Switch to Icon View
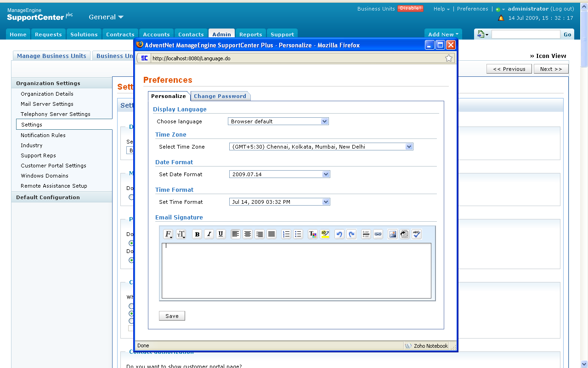 pyautogui.click(x=548, y=56)
